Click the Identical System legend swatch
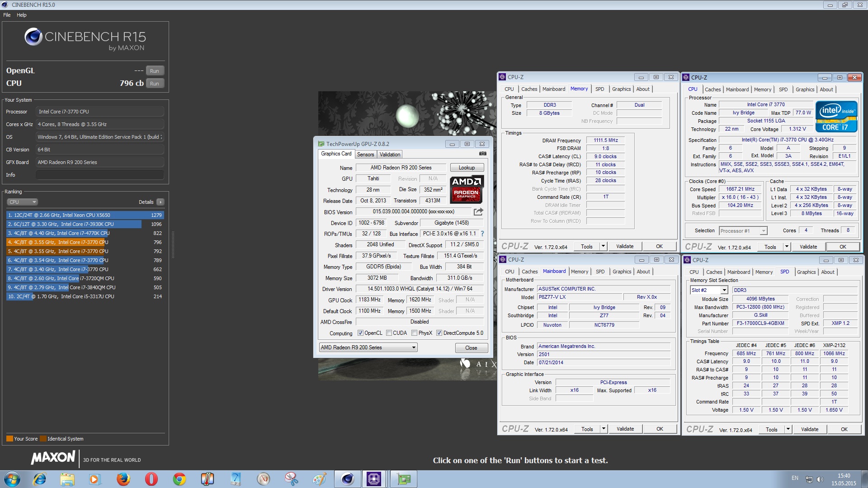This screenshot has width=868, height=488. coord(43,439)
